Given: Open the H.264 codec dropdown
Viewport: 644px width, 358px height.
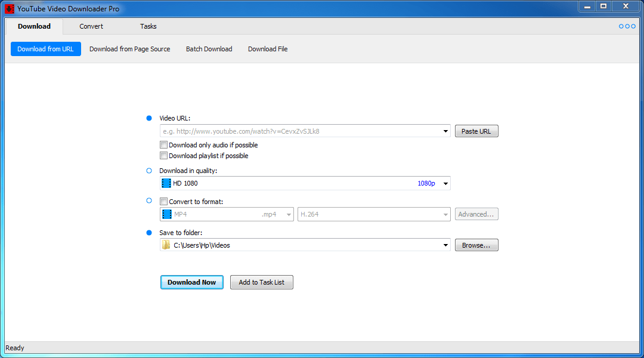Looking at the screenshot, I should (445, 214).
